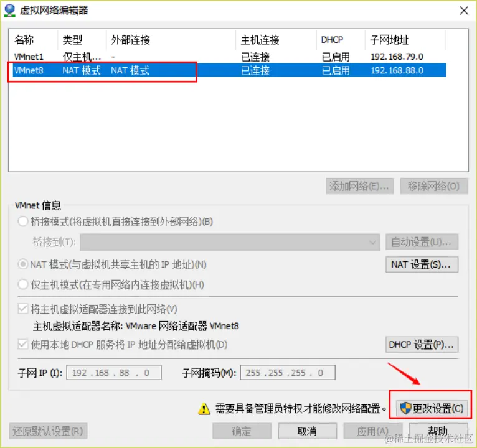This screenshot has height=448, width=477.
Task: Click the yellow warning triangle icon
Action: 204,409
